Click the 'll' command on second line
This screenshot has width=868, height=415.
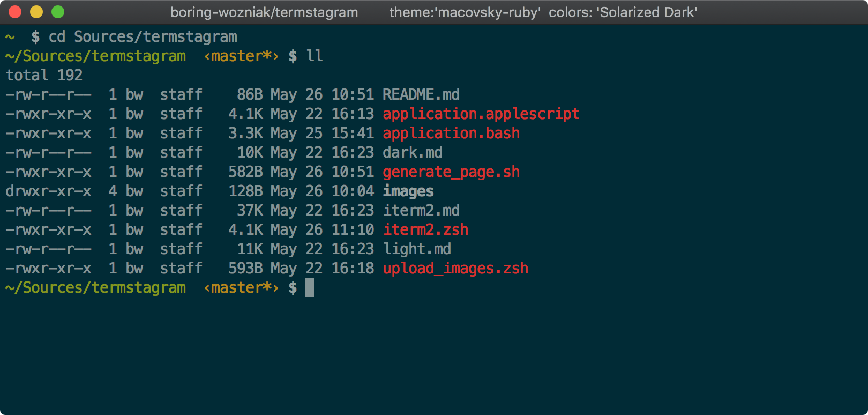(315, 56)
